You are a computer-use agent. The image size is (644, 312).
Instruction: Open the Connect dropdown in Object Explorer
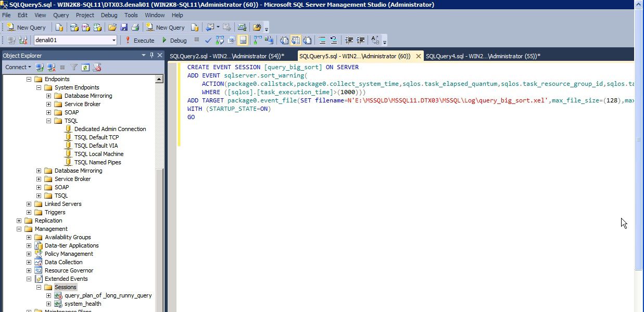(x=18, y=67)
